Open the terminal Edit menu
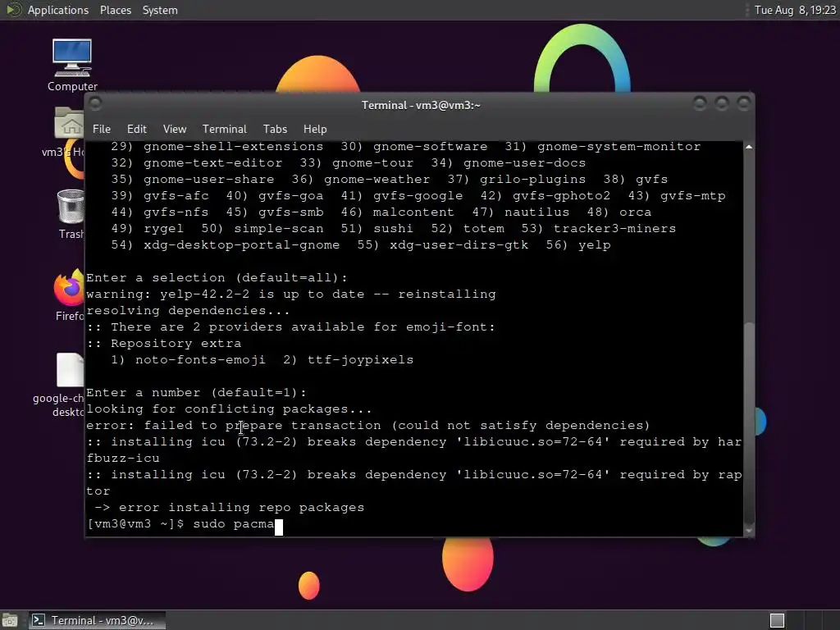The width and height of the screenshot is (840, 630). [137, 129]
